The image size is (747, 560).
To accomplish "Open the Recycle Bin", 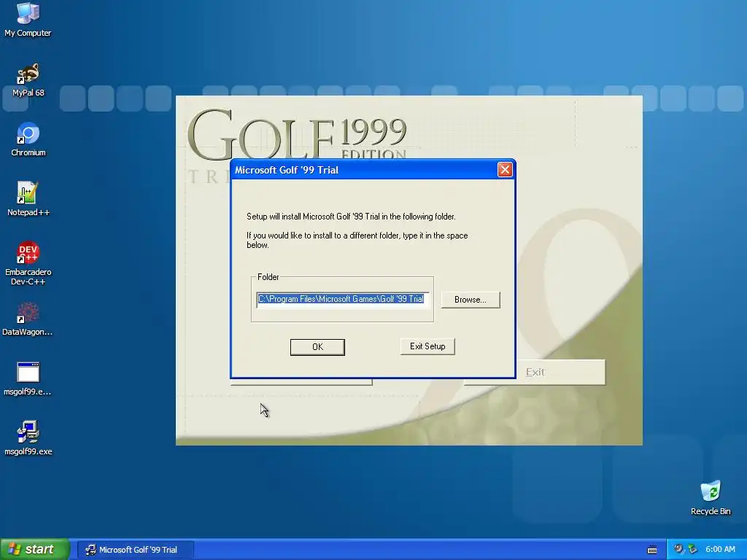I will (x=711, y=497).
